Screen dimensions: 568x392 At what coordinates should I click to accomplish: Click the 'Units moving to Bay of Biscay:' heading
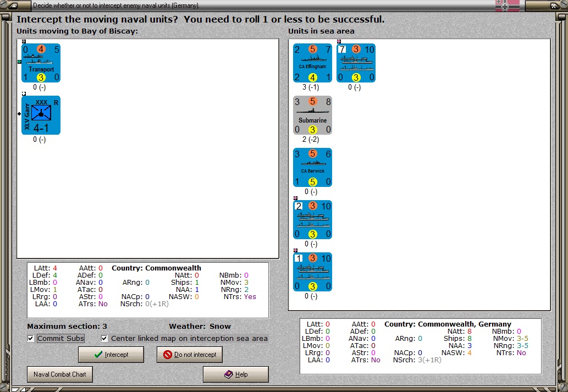click(77, 31)
